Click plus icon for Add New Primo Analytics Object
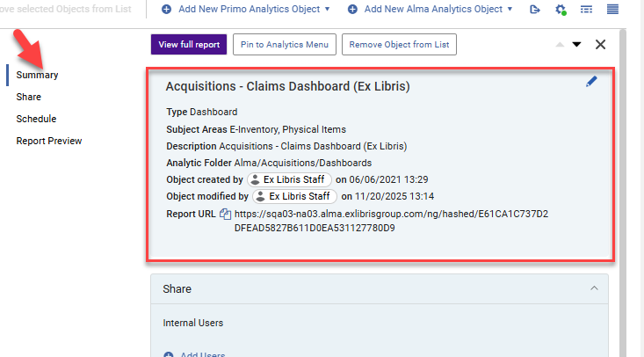Image resolution: width=644 pixels, height=357 pixels. pyautogui.click(x=166, y=9)
